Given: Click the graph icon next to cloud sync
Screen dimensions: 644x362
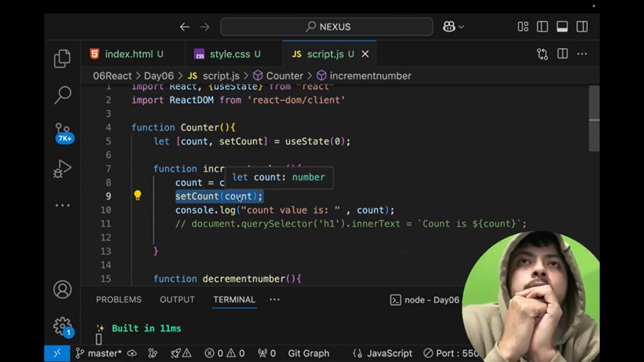Looking at the screenshot, I should tap(153, 353).
